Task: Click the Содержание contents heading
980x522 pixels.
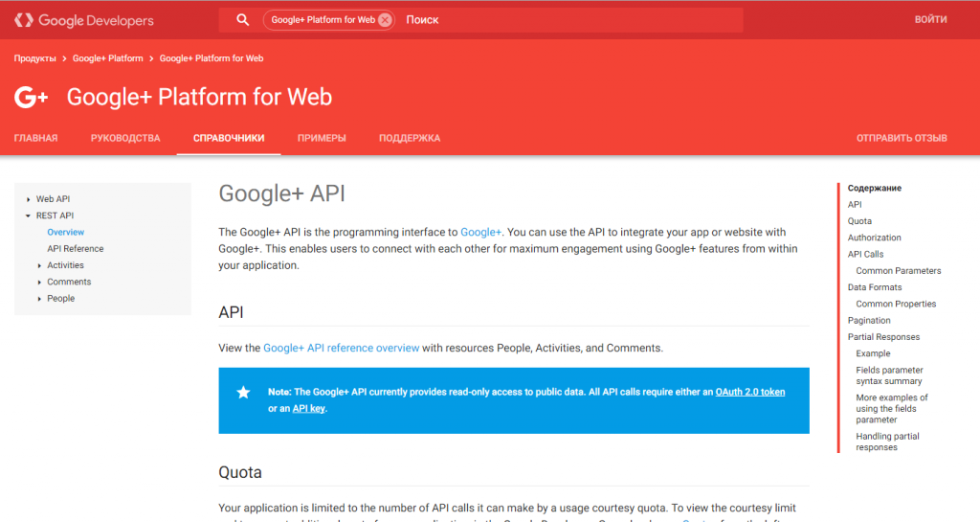Action: [875, 188]
